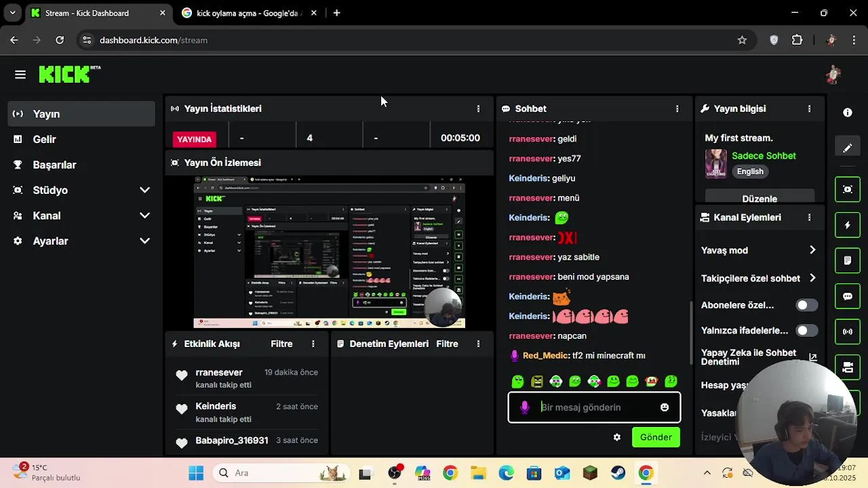The height and width of the screenshot is (488, 868).
Task: Click the Windows search box Ara
Action: [281, 473]
